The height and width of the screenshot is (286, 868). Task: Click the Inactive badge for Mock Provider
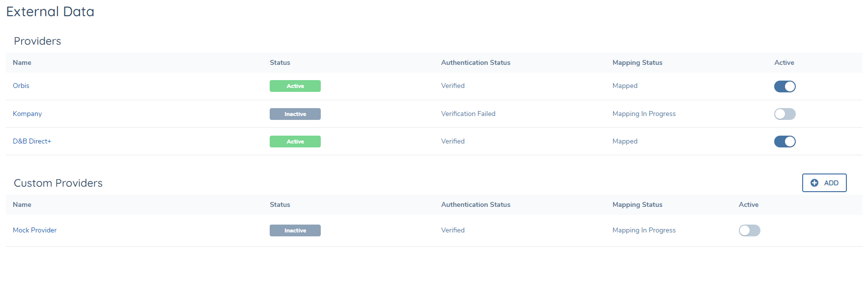click(x=295, y=230)
